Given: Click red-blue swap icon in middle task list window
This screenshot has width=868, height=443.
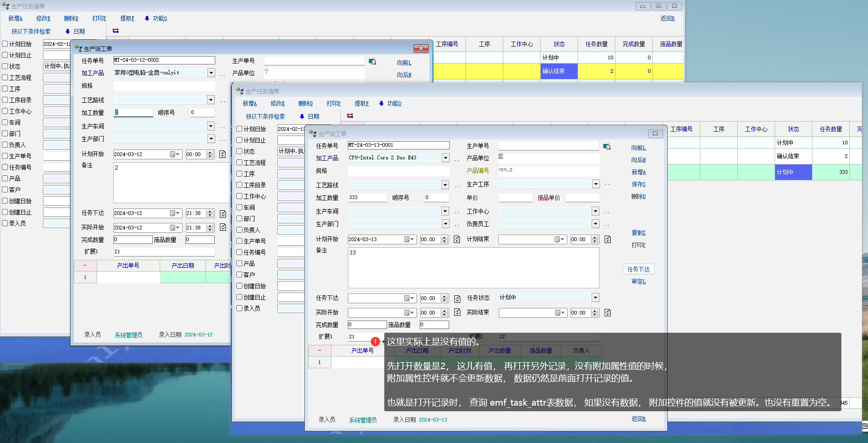Looking at the screenshot, I should pyautogui.click(x=350, y=116).
